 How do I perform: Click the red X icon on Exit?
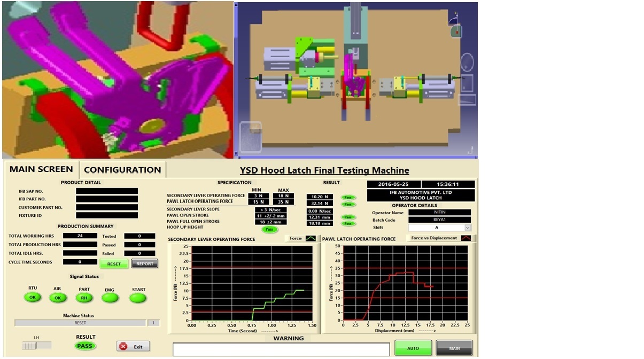click(122, 346)
